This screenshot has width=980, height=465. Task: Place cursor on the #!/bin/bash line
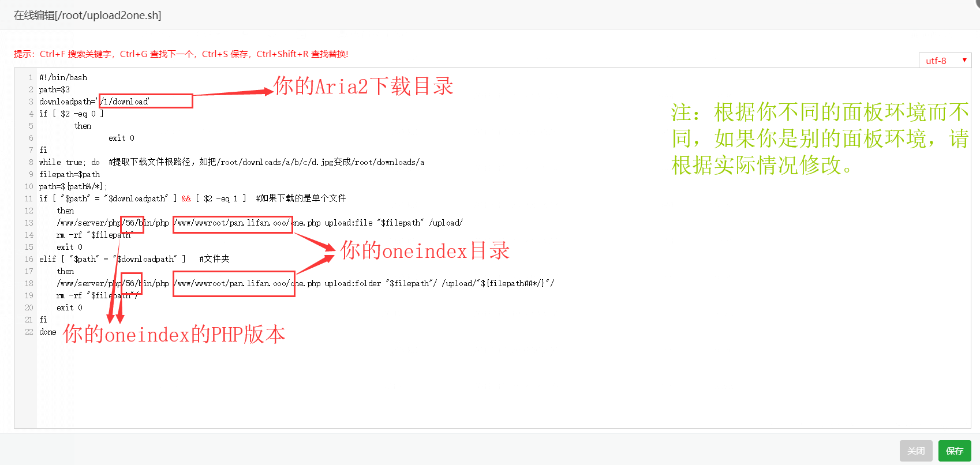[x=63, y=77]
